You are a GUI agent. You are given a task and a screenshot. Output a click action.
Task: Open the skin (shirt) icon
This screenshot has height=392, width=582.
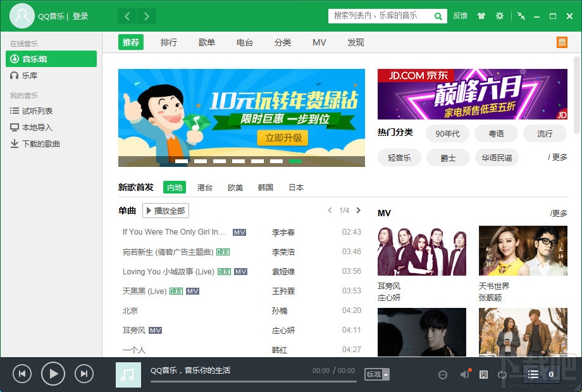coord(481,16)
